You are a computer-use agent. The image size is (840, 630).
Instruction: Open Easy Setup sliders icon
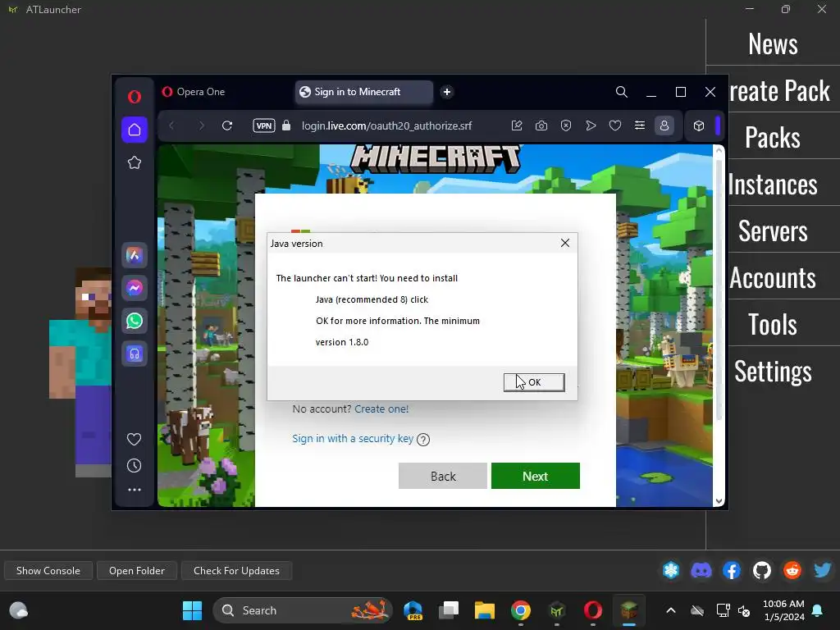pos(640,126)
